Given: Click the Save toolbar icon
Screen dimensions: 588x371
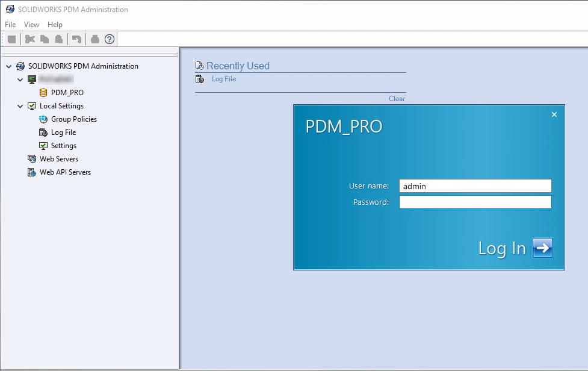Looking at the screenshot, I should pos(11,39).
